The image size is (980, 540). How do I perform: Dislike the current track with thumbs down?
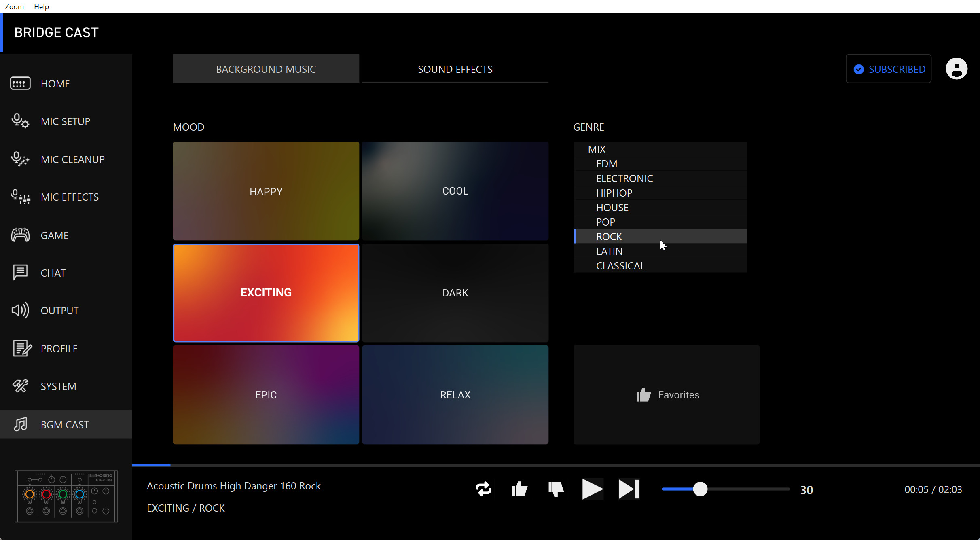tap(556, 489)
